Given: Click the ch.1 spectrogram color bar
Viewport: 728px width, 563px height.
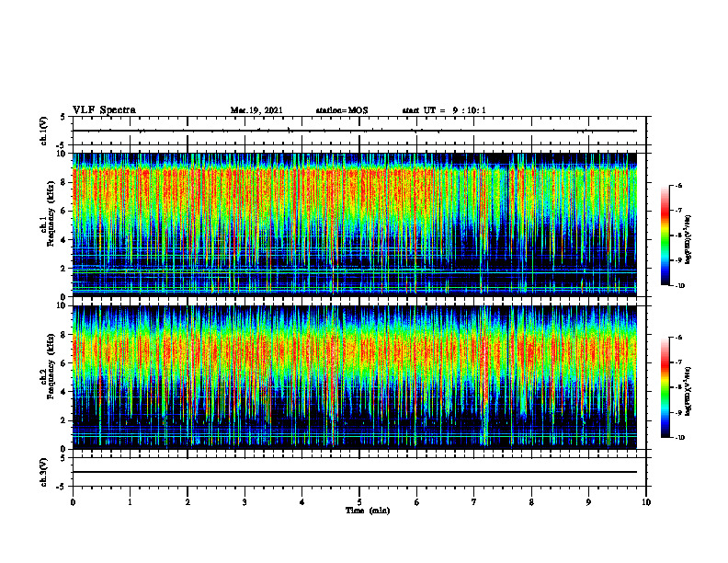Looking at the screenshot, I should 665,236.
